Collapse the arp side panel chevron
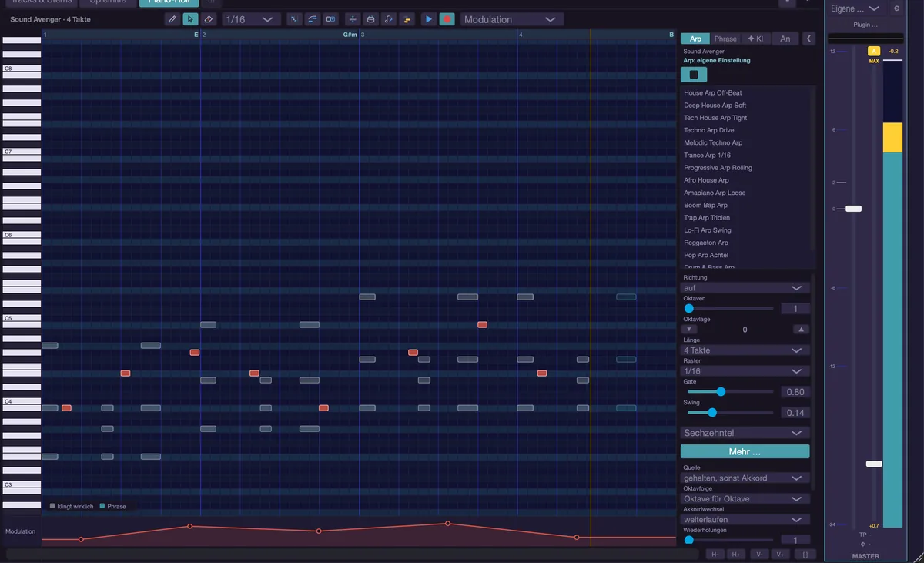 click(x=808, y=39)
